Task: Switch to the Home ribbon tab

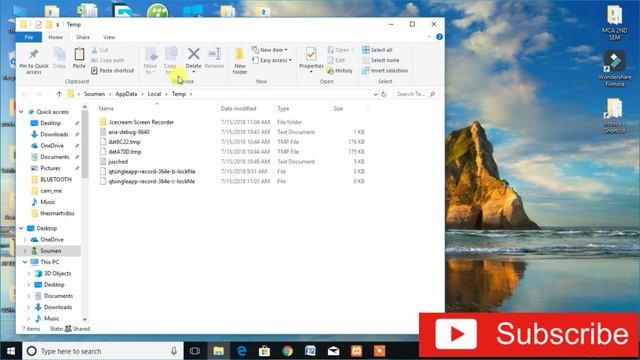Action: coord(56,37)
